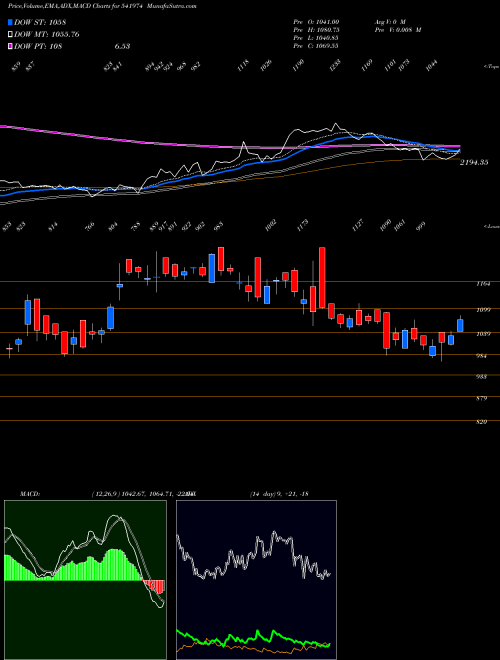500x660 pixels.
Task: Click the 'Pre O: 1041.00' value
Action: point(316,21)
